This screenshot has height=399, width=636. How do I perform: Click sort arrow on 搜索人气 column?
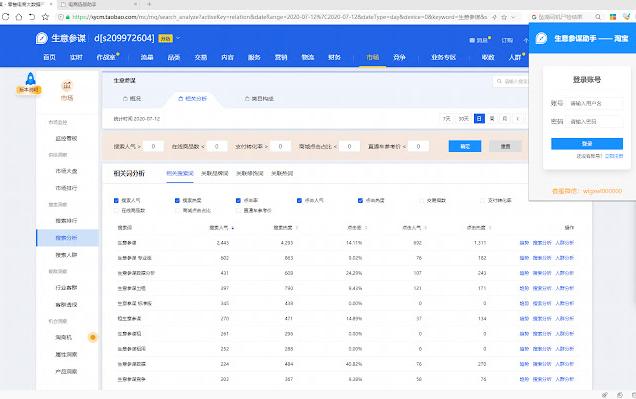pyautogui.click(x=233, y=228)
